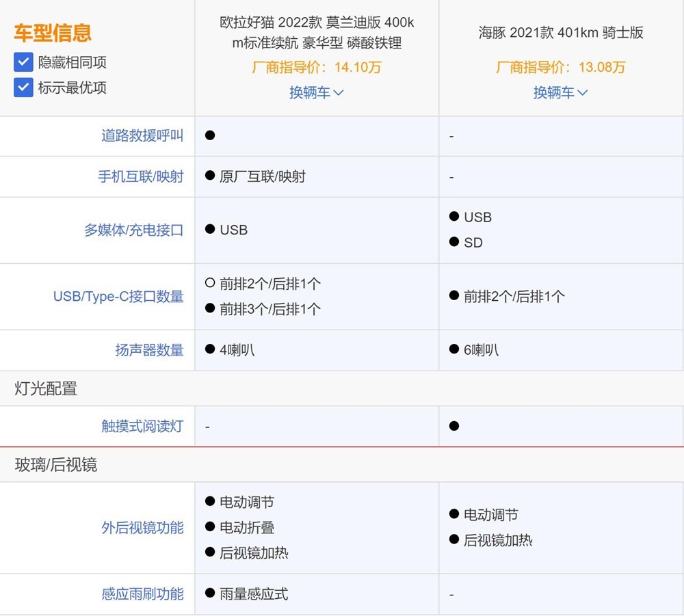The height and width of the screenshot is (616, 684).
Task: Select the 道路救援呼叫 row label
Action: pyautogui.click(x=142, y=135)
